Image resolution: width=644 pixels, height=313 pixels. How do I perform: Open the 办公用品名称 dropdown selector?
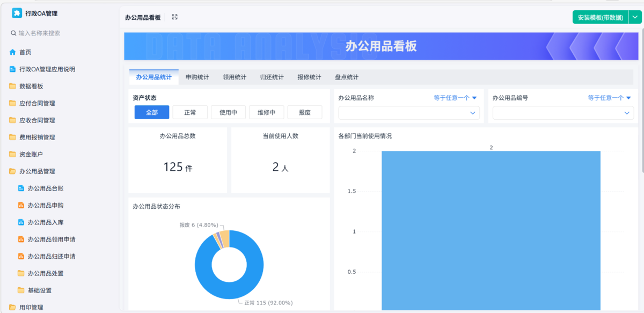[409, 113]
